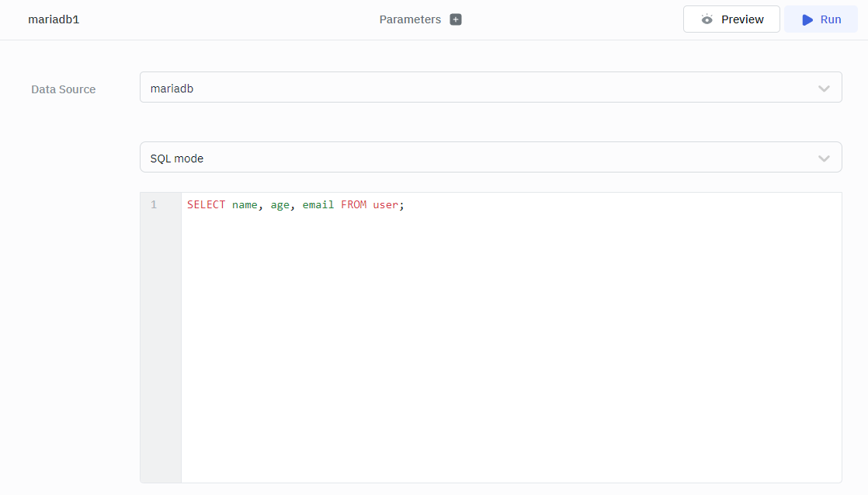Select the Parameters label in the header
Viewport: 868px width, 495px height.
pyautogui.click(x=410, y=19)
